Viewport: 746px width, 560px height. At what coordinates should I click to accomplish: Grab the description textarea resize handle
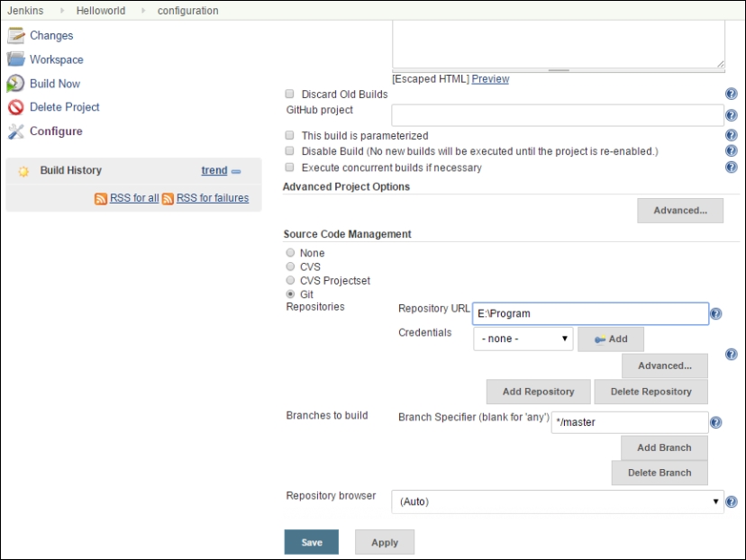coord(720,64)
